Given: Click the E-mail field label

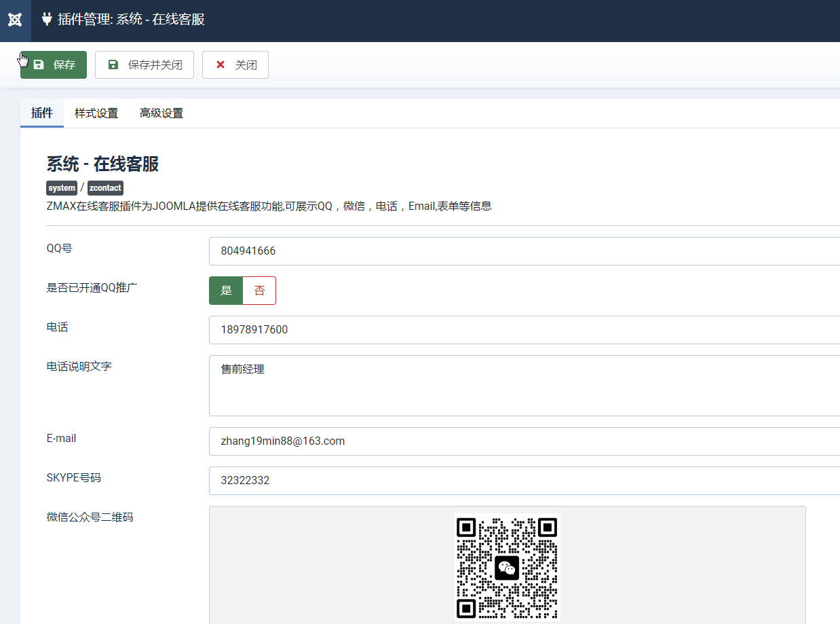Looking at the screenshot, I should [61, 439].
